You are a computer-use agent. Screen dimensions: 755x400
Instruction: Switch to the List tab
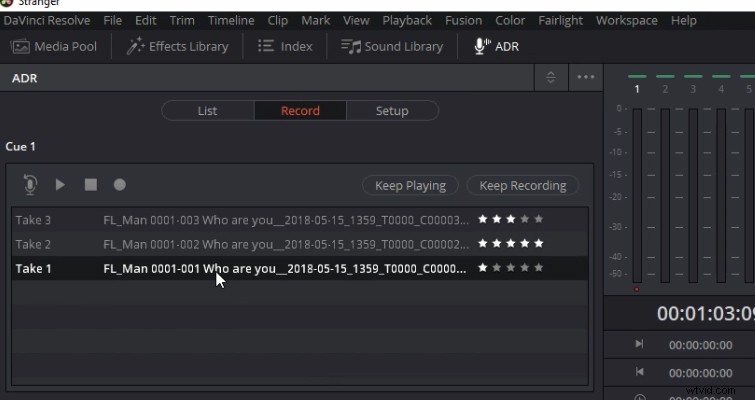(x=208, y=111)
